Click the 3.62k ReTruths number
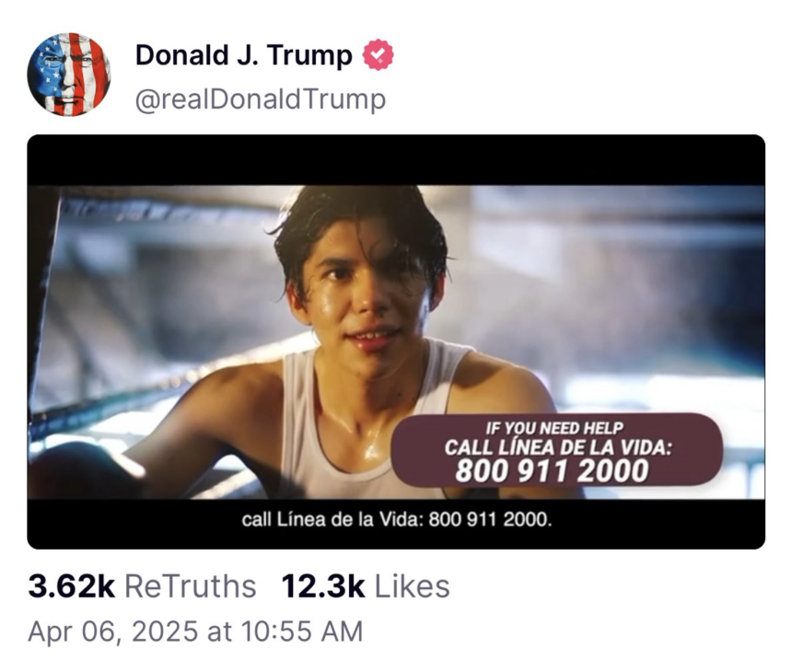Screen dimensions: 792x672 tap(72, 586)
